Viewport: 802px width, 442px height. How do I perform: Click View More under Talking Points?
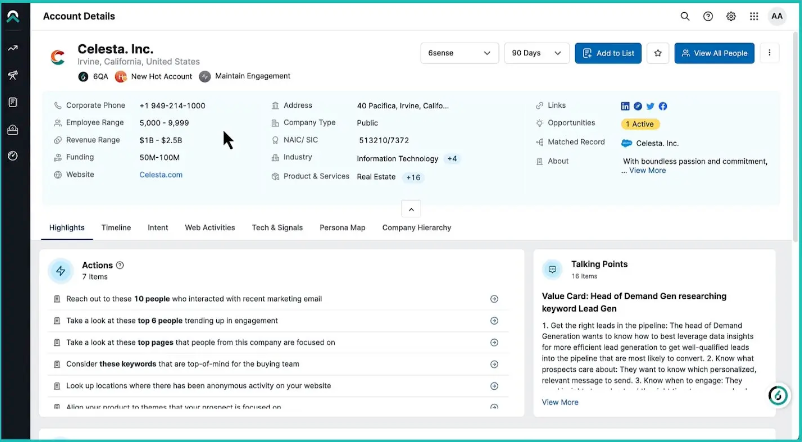point(560,402)
